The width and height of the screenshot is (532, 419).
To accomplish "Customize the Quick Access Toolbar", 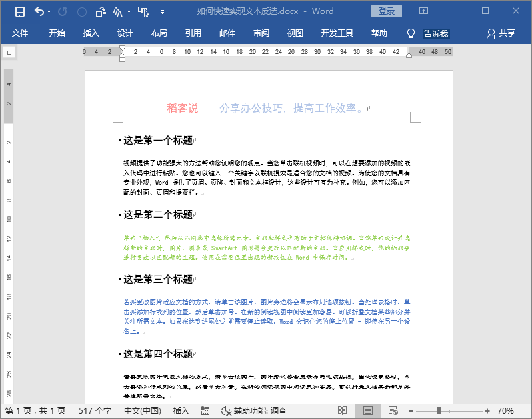I will click(x=162, y=12).
